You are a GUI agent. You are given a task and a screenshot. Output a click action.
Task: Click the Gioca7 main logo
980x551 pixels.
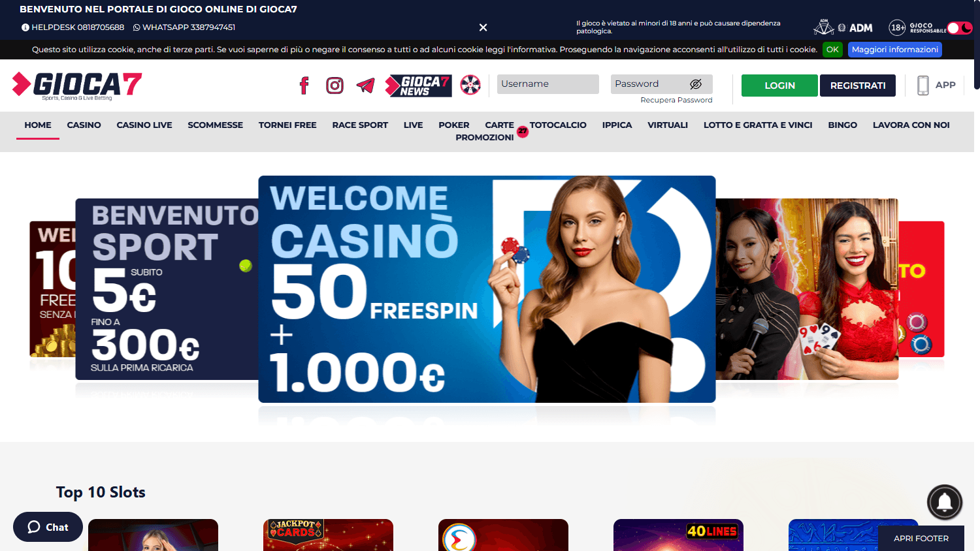[x=77, y=86]
